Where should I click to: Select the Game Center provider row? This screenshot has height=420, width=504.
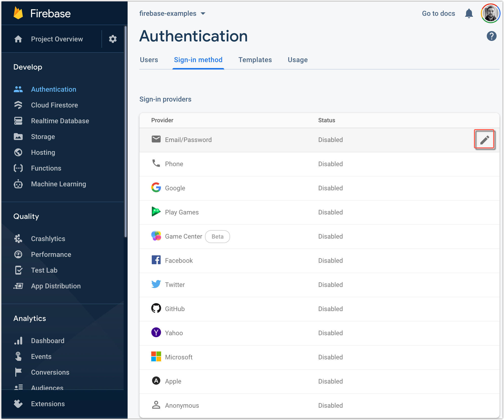pos(319,236)
